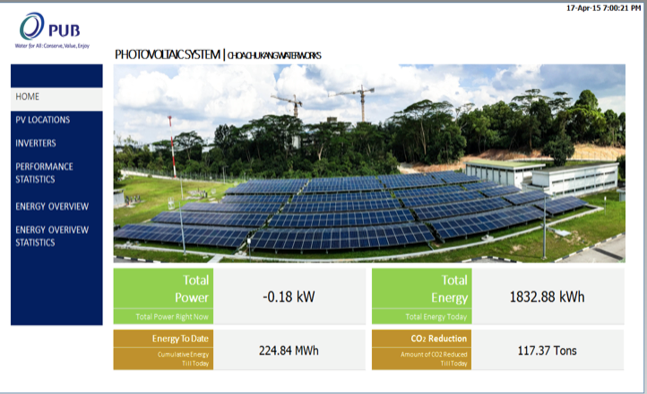The image size is (647, 394).
Task: Click the PUB logo
Action: coord(52,31)
